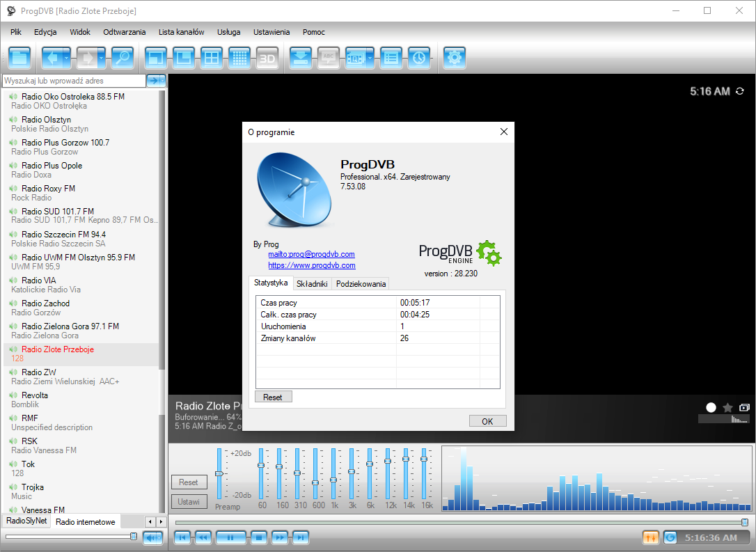Switch to the Składniki tab

tap(312, 284)
